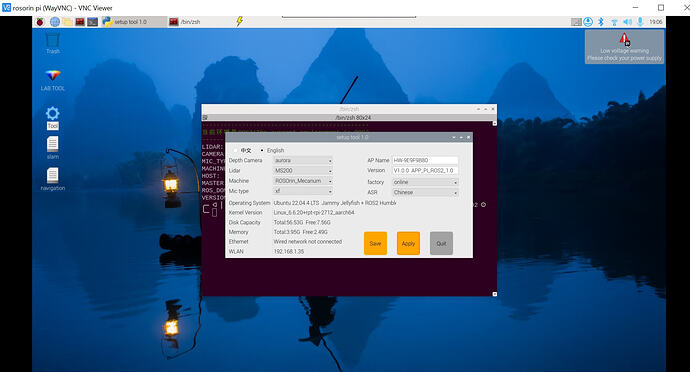This screenshot has width=690, height=372.
Task: Click the terminal /bin/zsh 80x24 title strip
Action: click(349, 118)
